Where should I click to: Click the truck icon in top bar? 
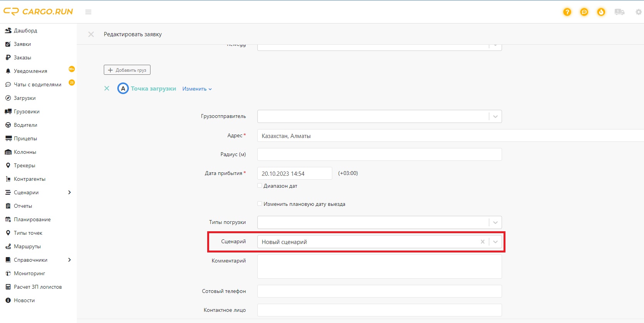click(x=619, y=12)
